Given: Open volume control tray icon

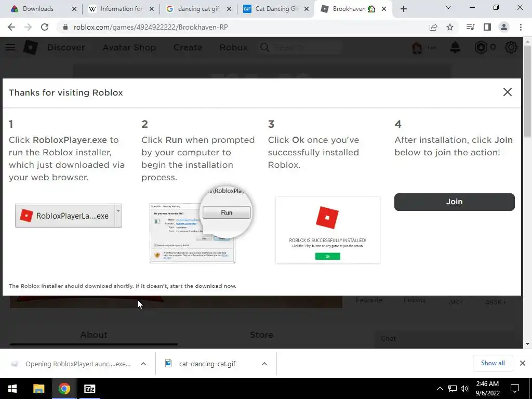Looking at the screenshot, I should coord(464,389).
